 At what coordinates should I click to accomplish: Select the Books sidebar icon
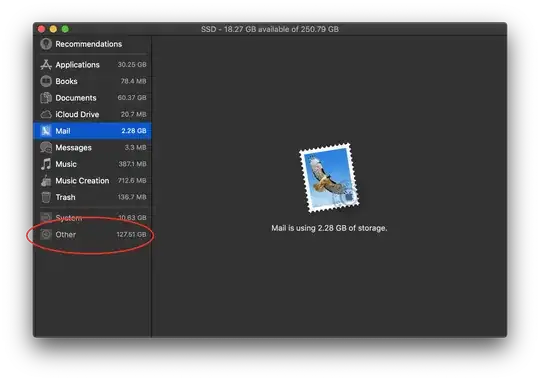[46, 81]
